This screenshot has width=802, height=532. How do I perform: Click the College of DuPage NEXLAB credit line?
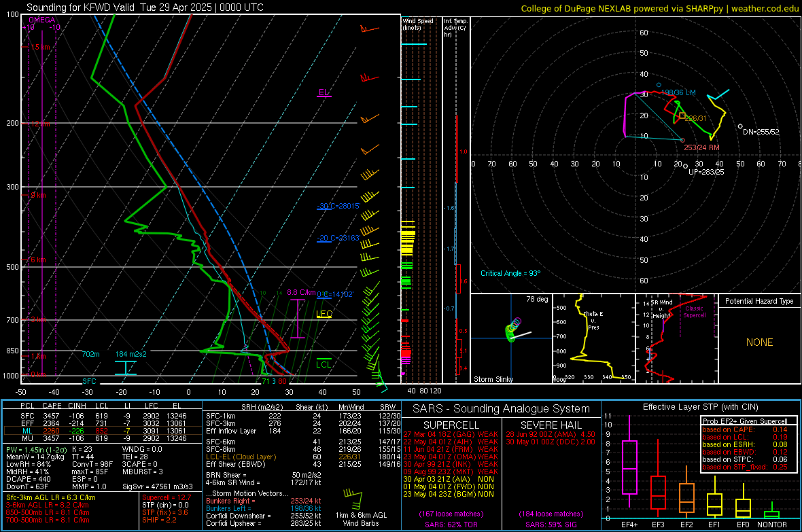coord(659,8)
